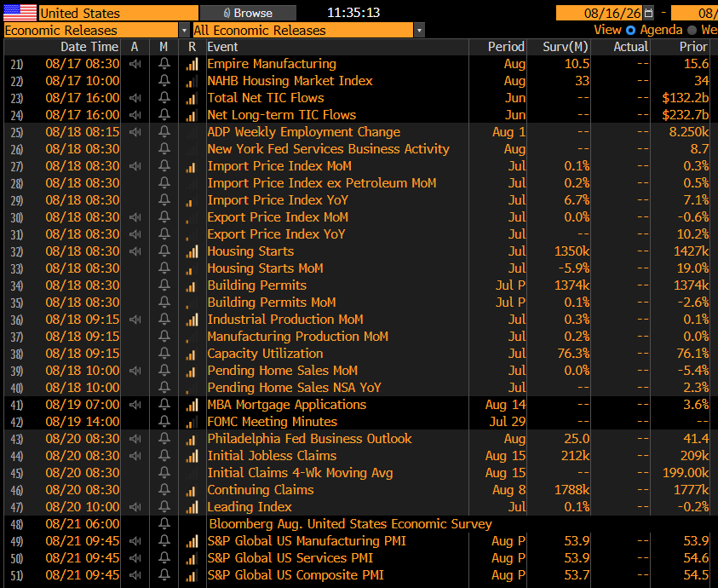The width and height of the screenshot is (718, 588).
Task: Click the bell icon for NAHB Housing Market Index
Action: click(x=164, y=81)
